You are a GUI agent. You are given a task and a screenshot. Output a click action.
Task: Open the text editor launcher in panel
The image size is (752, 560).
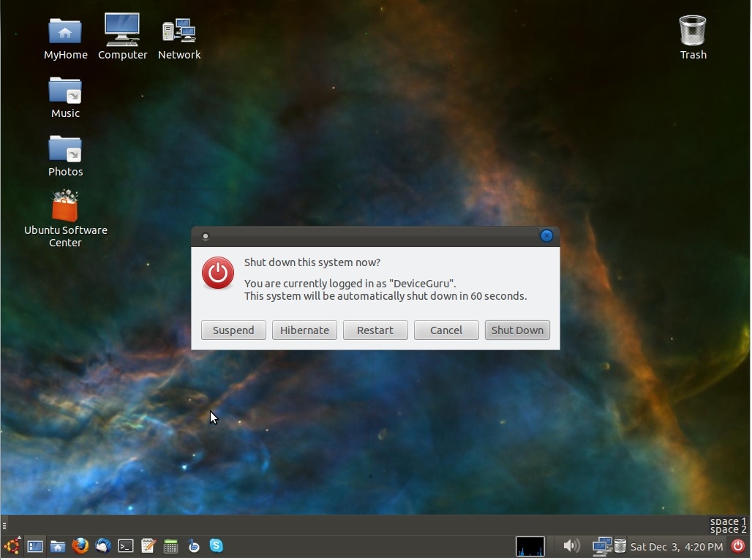(148, 545)
